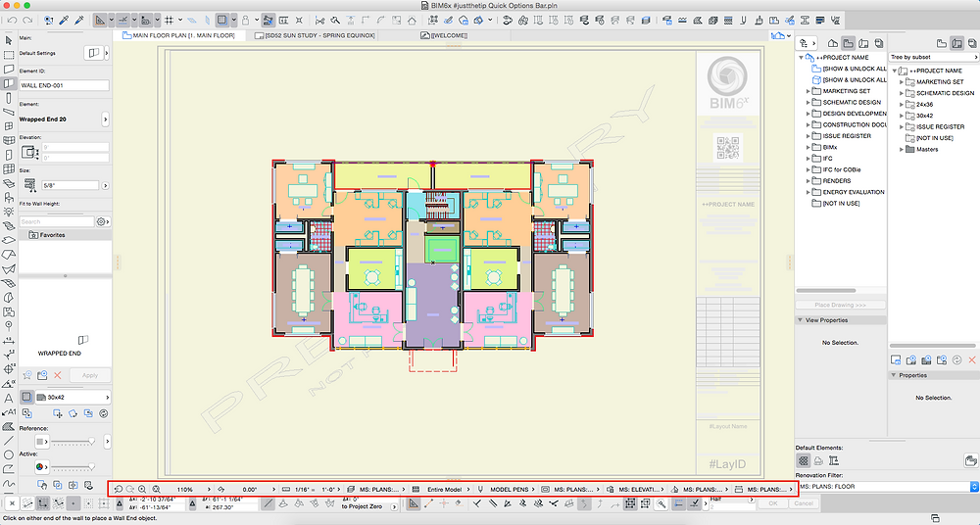Expand the MARKETING SET folder in View Map
Screen dimensions: 980x525
[808, 91]
